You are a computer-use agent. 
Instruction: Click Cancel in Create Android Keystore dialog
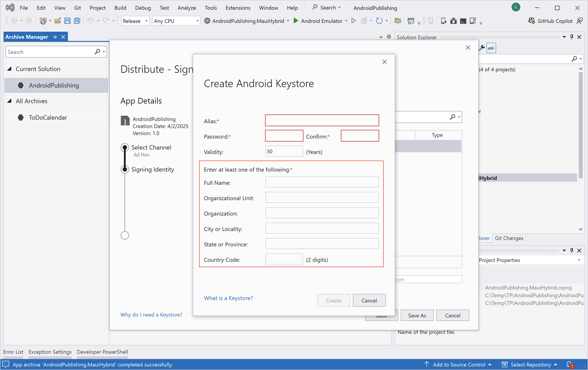(x=369, y=300)
